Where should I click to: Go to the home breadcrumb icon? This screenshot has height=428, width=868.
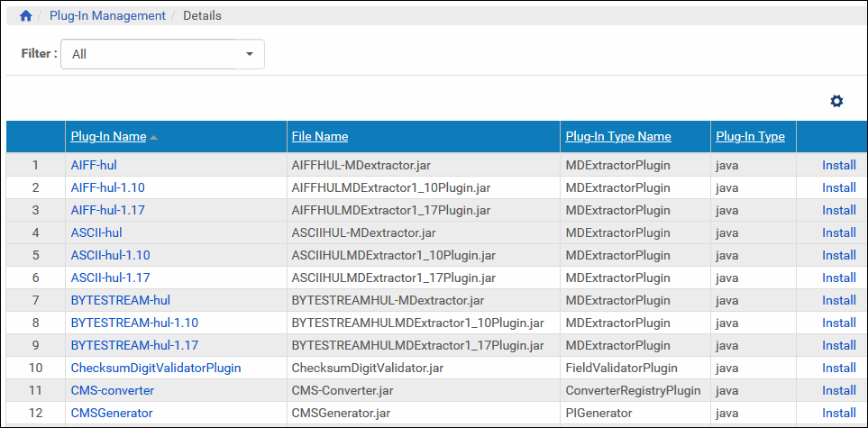(25, 16)
